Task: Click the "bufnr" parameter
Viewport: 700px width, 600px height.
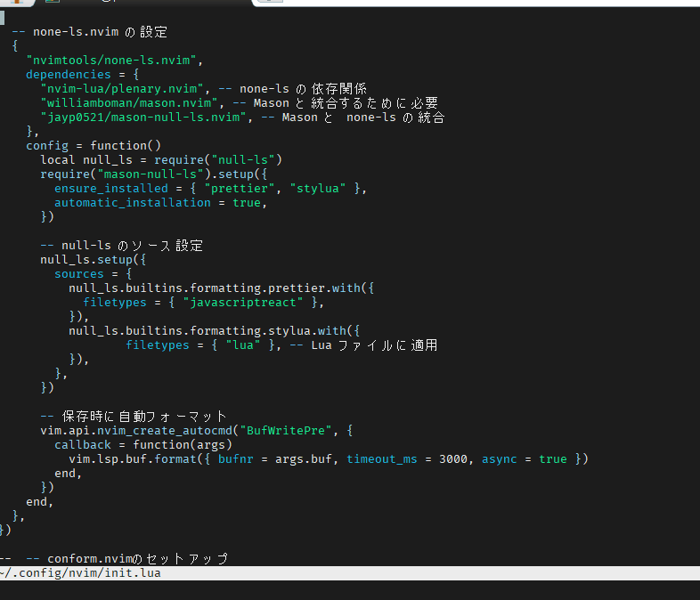Action: pos(236,459)
